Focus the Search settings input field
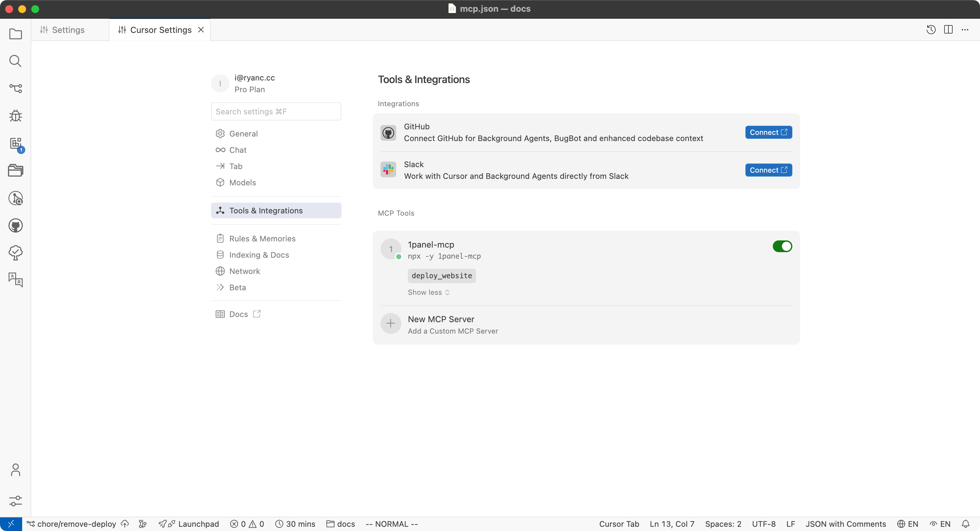 tap(276, 111)
